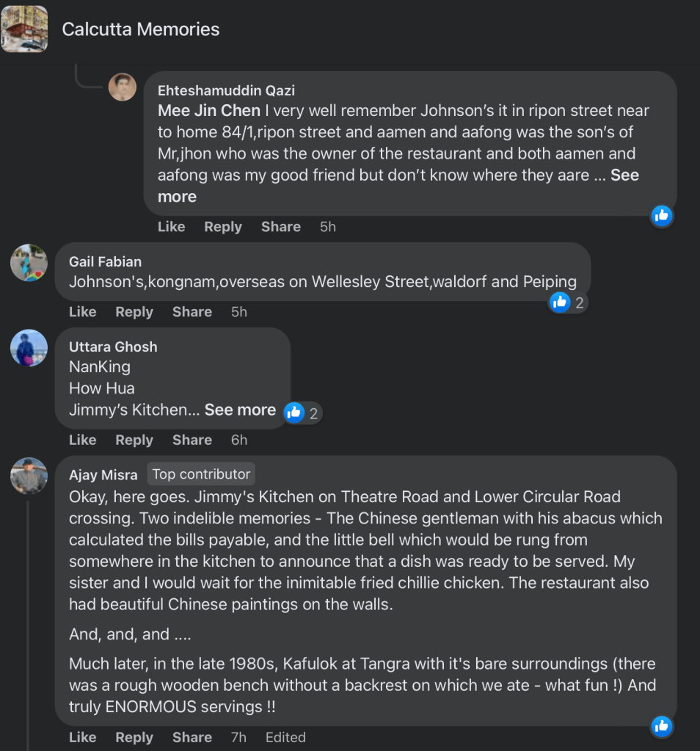Like Gail Fabian's comment

pyautogui.click(x=82, y=312)
